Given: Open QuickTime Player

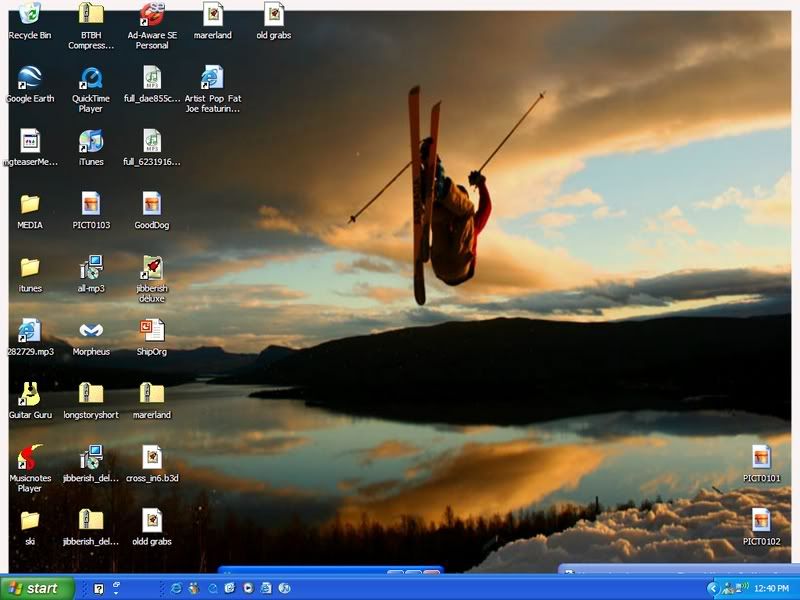Looking at the screenshot, I should [x=90, y=78].
